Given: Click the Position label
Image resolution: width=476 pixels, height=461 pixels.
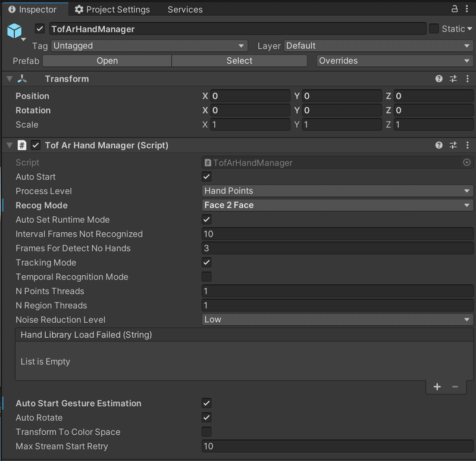Looking at the screenshot, I should [33, 96].
